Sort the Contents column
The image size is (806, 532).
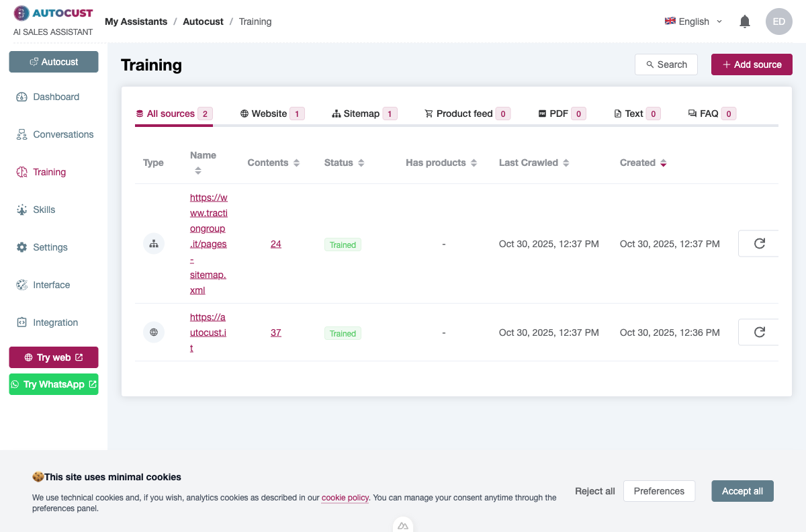coord(297,163)
